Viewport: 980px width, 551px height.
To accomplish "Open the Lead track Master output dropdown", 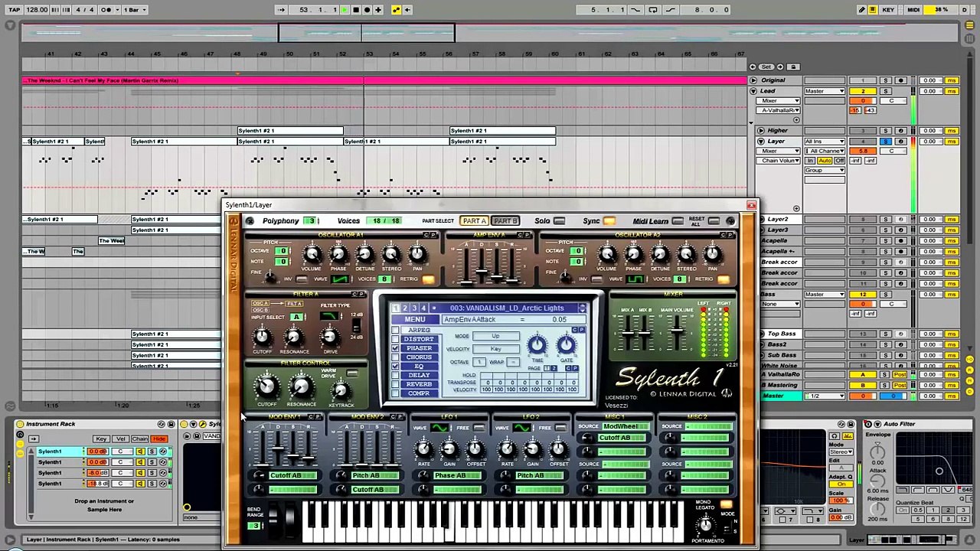I will click(x=825, y=91).
